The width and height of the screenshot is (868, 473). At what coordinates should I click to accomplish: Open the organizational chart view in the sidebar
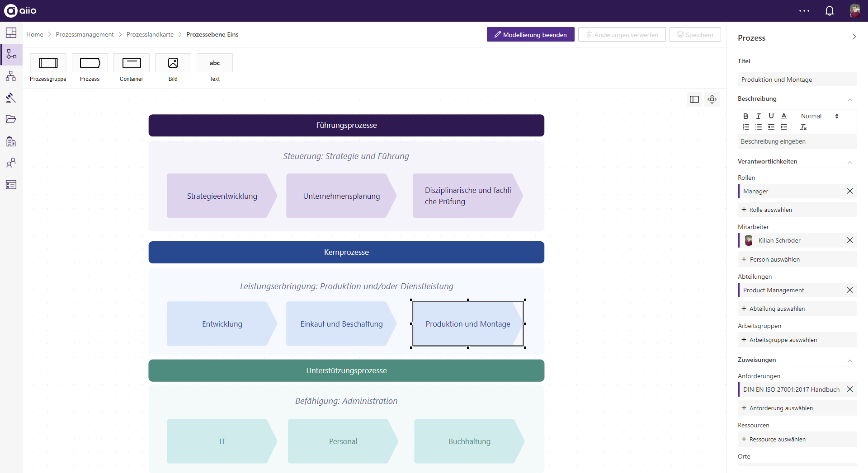point(11,76)
